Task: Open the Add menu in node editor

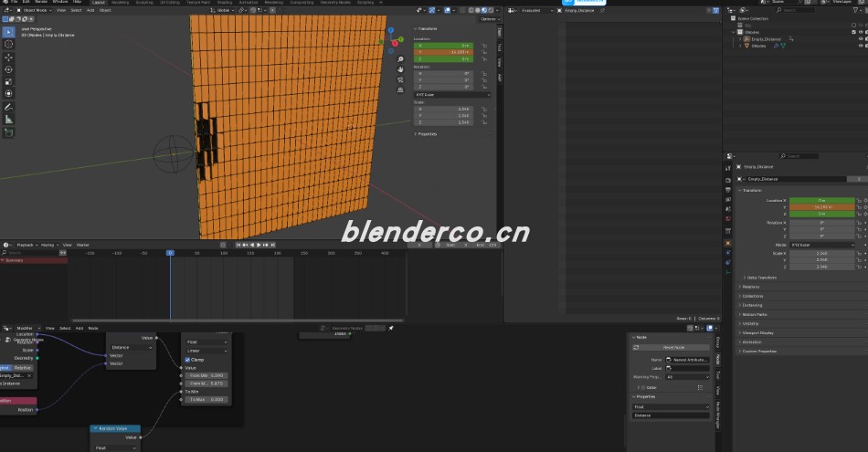Action: (x=79, y=328)
